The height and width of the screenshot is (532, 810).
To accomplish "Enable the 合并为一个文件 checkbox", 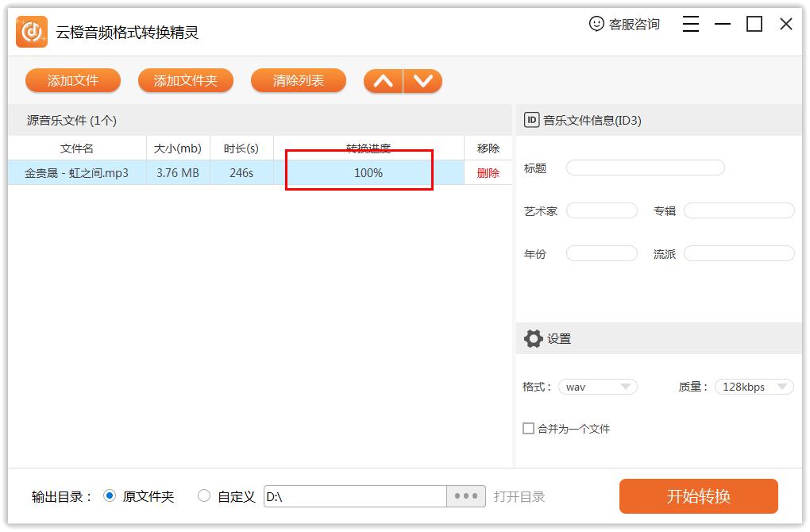I will [x=528, y=428].
